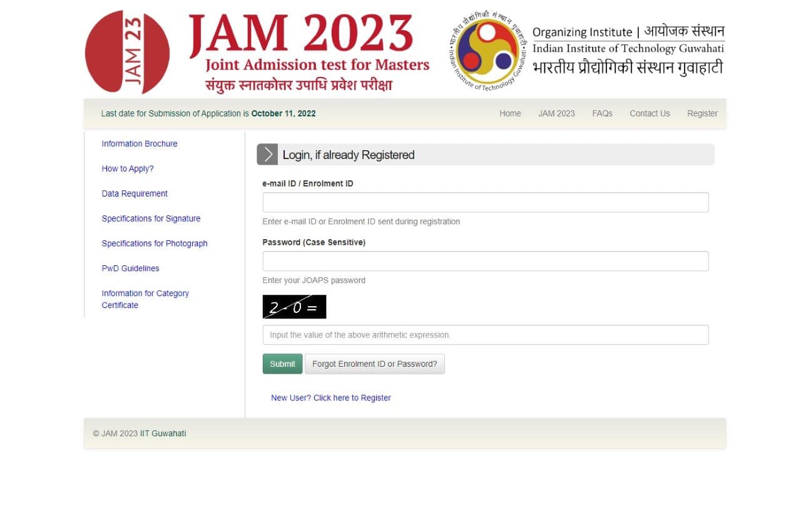Follow New User? Click here to Register link
Image resolution: width=801 pixels, height=532 pixels.
click(x=331, y=397)
